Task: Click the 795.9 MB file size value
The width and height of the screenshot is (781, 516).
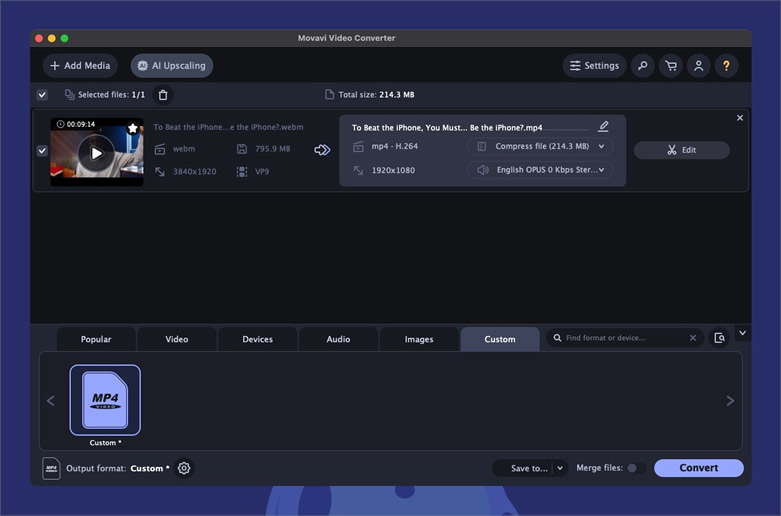Action: click(272, 149)
